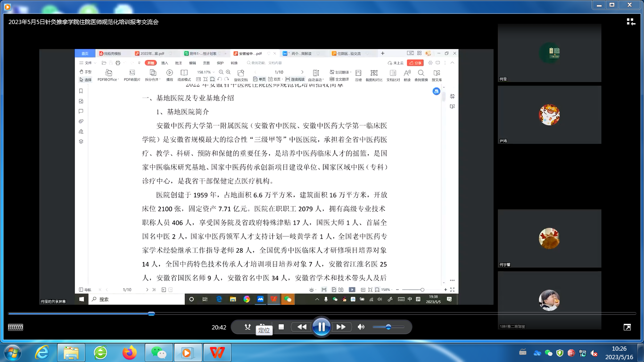The image size is (644, 362).
Task: Toggle shuffle mode in the player
Action: (x=248, y=327)
